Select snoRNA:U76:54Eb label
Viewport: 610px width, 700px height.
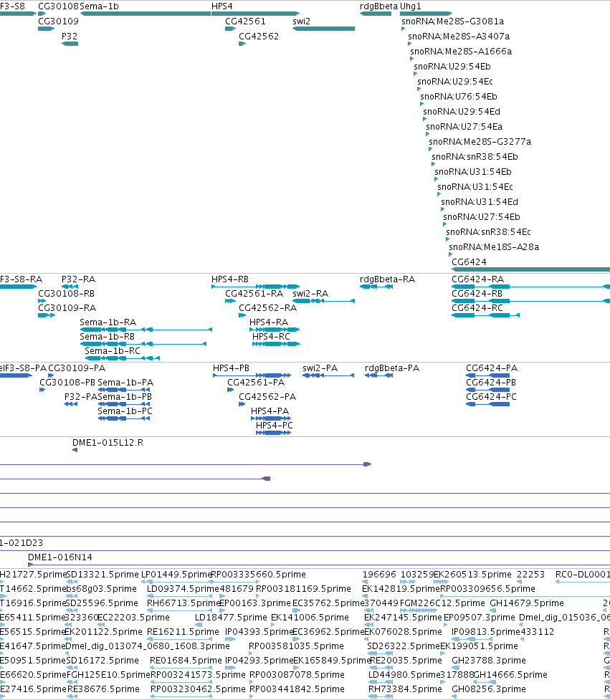pyautogui.click(x=459, y=97)
